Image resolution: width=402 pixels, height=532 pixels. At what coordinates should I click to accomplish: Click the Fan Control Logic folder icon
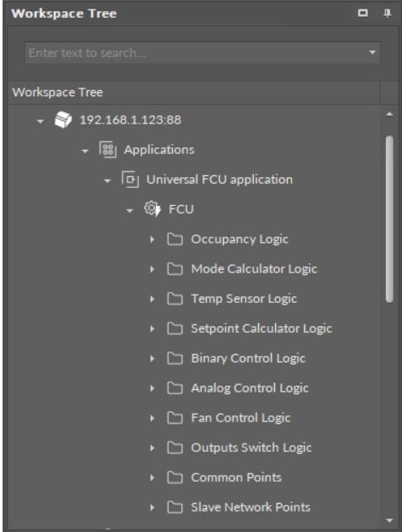click(175, 418)
